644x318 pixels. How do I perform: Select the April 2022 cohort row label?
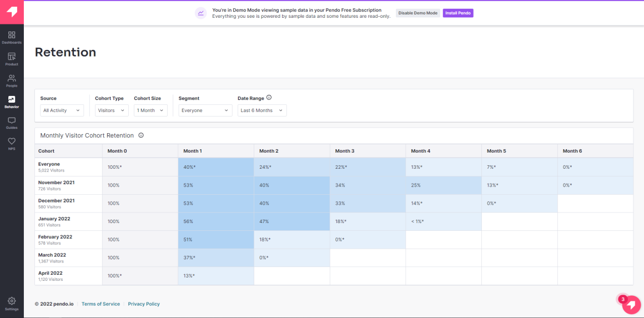[69, 276]
